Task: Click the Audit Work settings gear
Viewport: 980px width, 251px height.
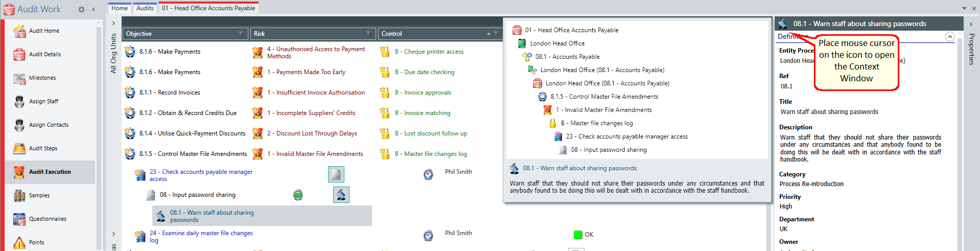Action: tap(81, 9)
